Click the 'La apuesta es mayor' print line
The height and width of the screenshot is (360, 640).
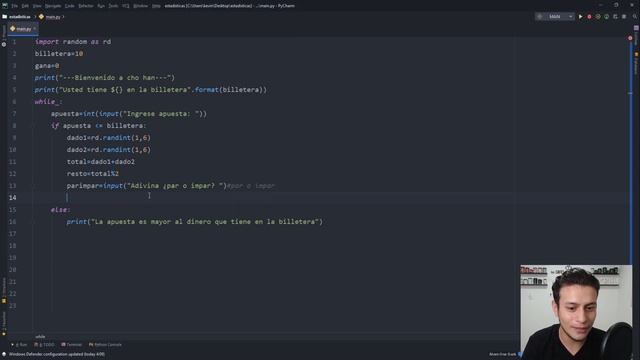195,222
